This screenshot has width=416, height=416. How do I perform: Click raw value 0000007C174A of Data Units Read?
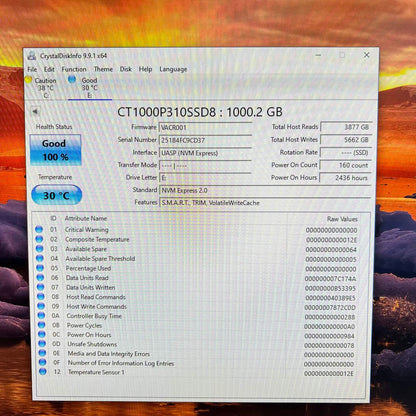coord(330,279)
